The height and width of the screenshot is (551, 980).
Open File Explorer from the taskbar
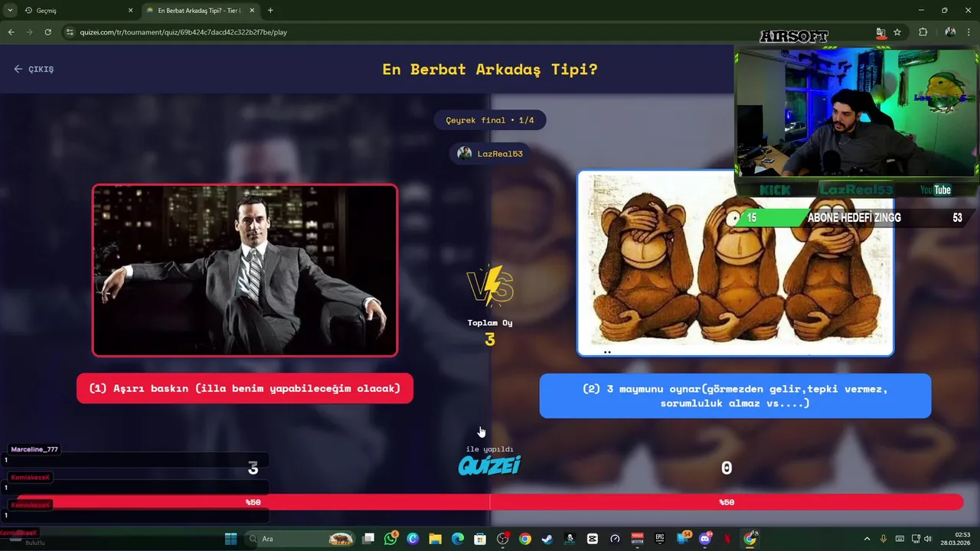[435, 539]
